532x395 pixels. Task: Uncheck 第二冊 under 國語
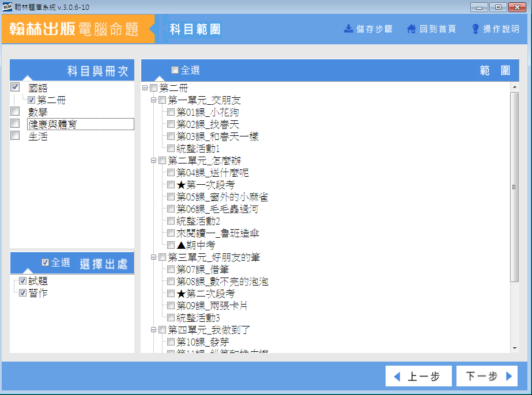pos(32,100)
